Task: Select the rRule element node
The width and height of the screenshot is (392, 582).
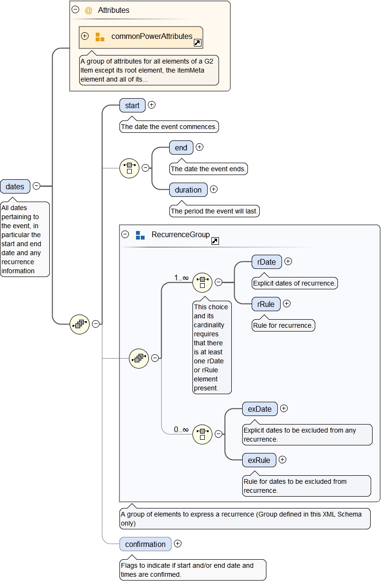Action: click(x=266, y=304)
